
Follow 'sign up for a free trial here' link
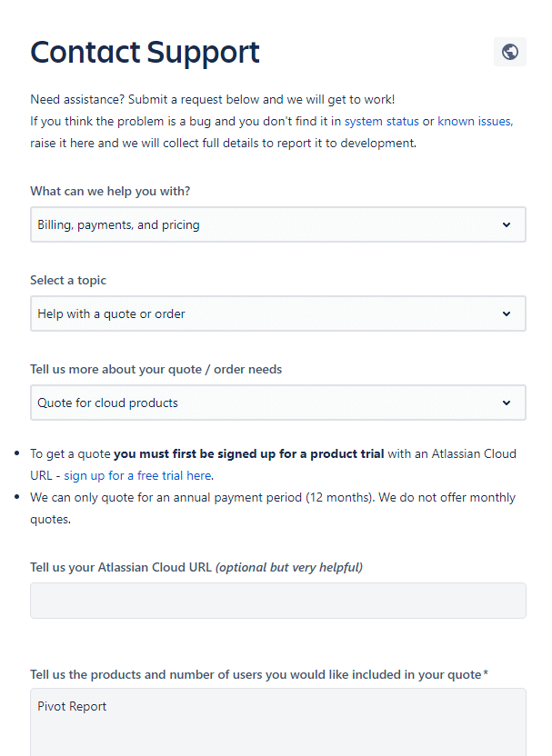(137, 475)
